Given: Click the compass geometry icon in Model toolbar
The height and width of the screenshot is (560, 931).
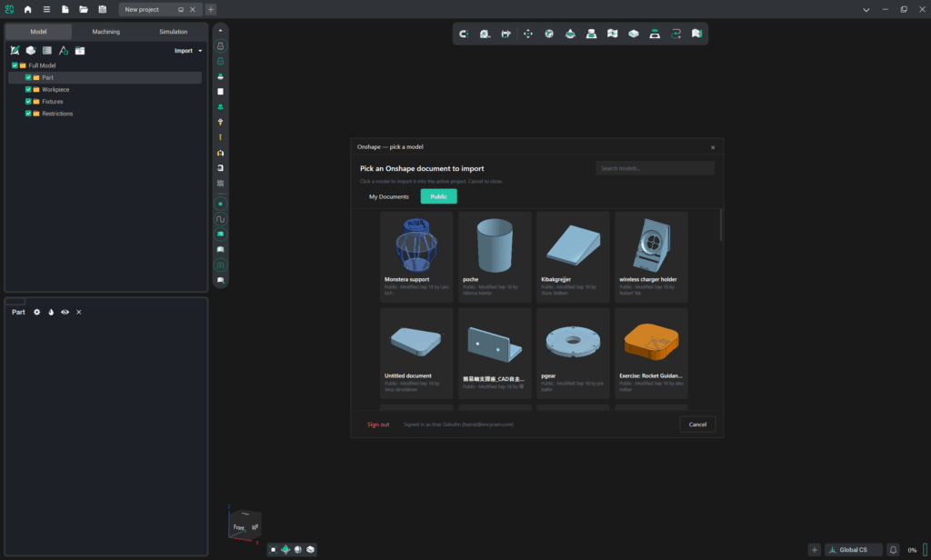Looking at the screenshot, I should (64, 51).
